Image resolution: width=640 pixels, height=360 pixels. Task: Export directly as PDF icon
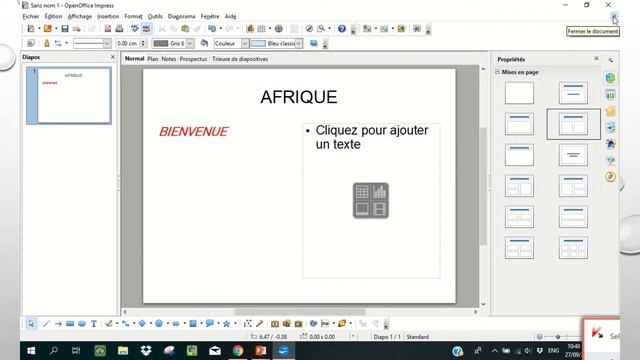point(107,29)
